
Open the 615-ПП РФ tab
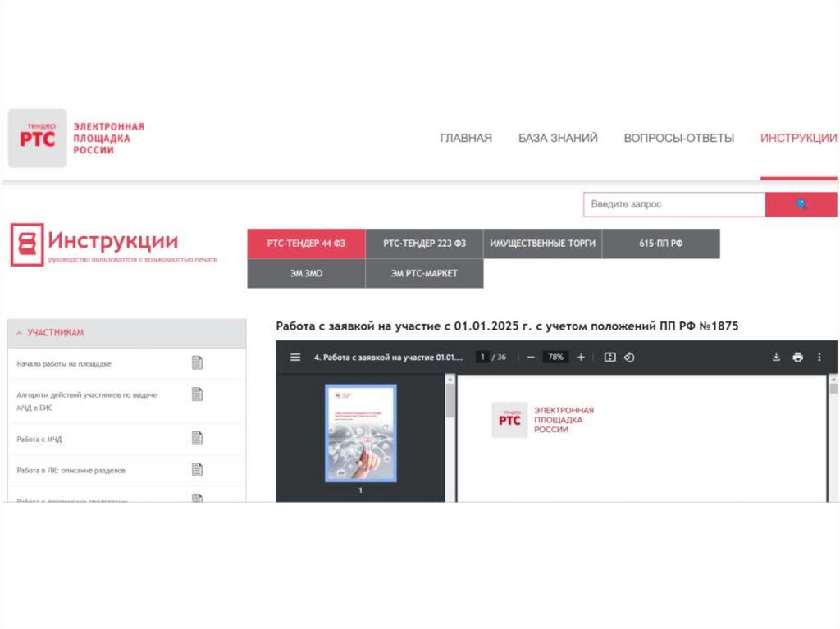point(660,244)
